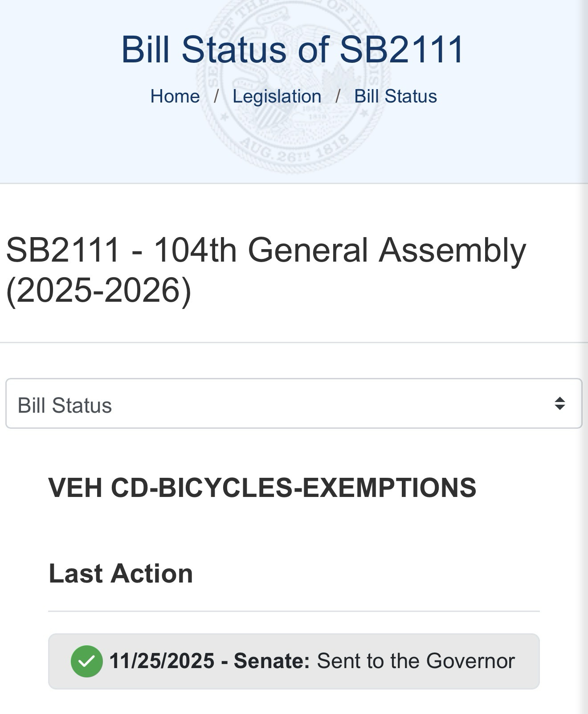Click the slash between Home and Legislation
The width and height of the screenshot is (588, 714).
[216, 96]
